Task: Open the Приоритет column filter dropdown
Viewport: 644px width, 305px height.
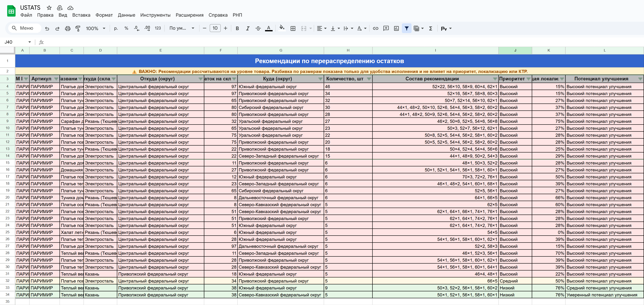Action: pyautogui.click(x=528, y=79)
